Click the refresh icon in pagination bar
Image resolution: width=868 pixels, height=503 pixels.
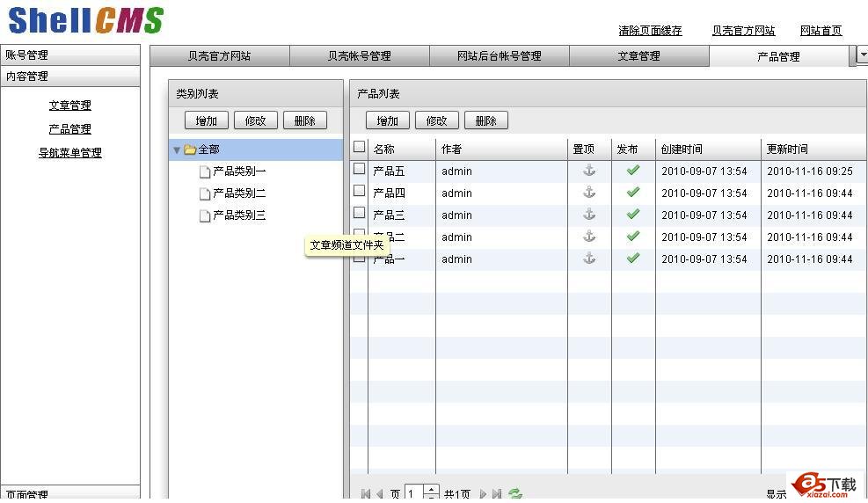tap(515, 494)
